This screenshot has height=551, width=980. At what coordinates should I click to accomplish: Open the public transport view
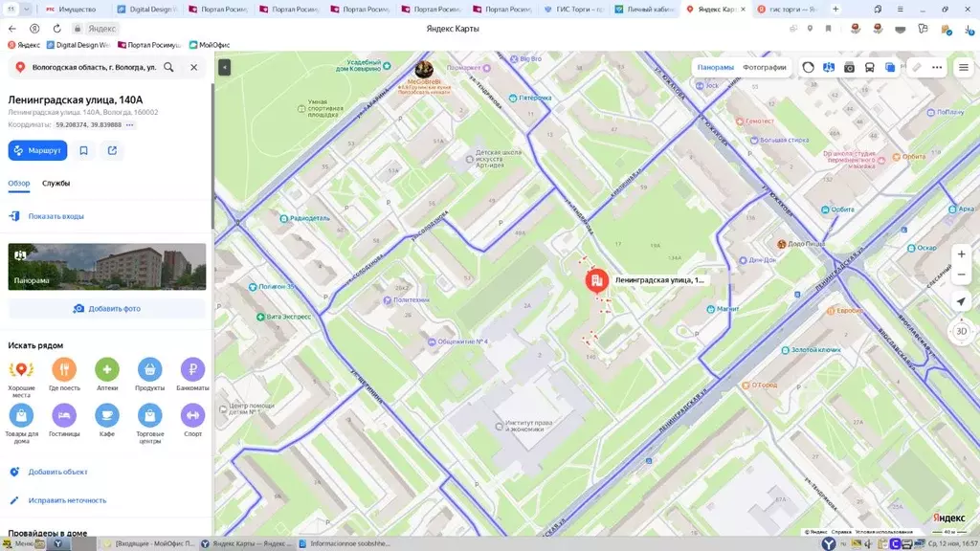(869, 67)
